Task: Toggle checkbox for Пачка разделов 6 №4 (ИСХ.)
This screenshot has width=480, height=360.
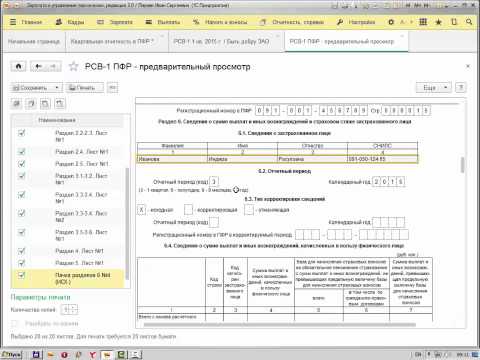Action: (x=22, y=275)
